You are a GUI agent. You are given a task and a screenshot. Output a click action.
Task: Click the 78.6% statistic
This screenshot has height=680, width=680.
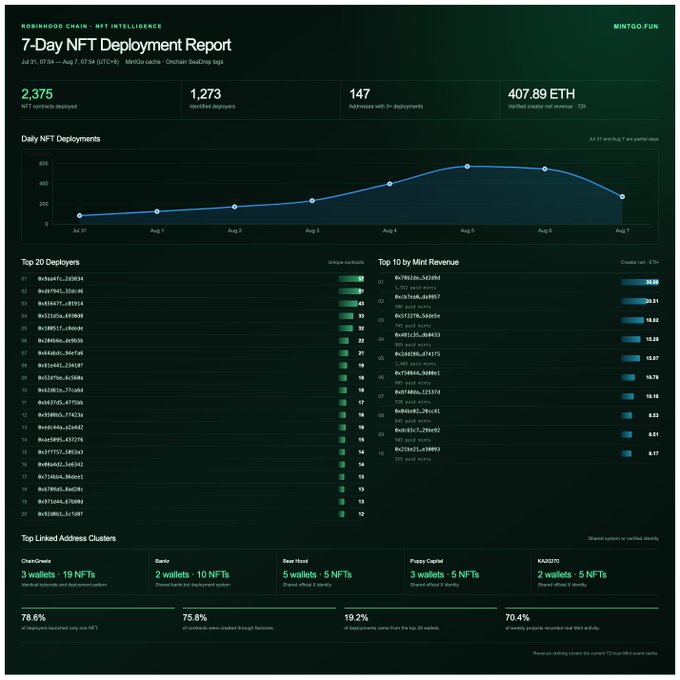pyautogui.click(x=33, y=618)
